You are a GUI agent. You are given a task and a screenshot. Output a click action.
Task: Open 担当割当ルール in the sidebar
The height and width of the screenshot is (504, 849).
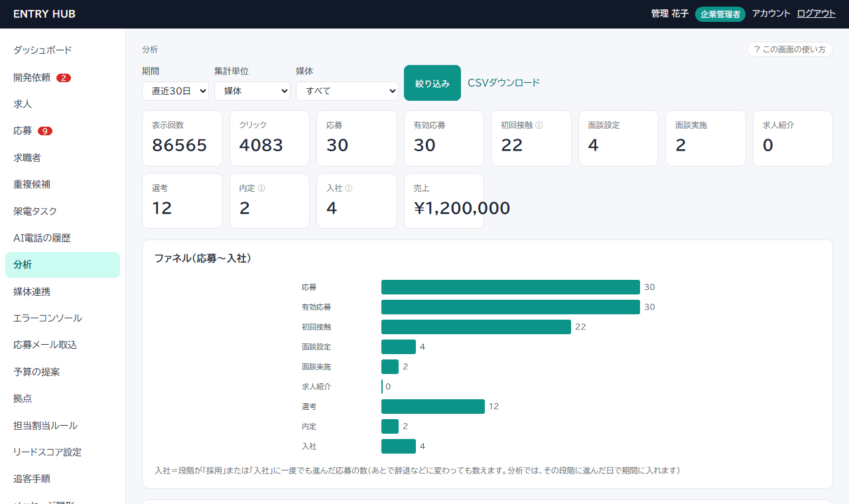tap(62, 426)
